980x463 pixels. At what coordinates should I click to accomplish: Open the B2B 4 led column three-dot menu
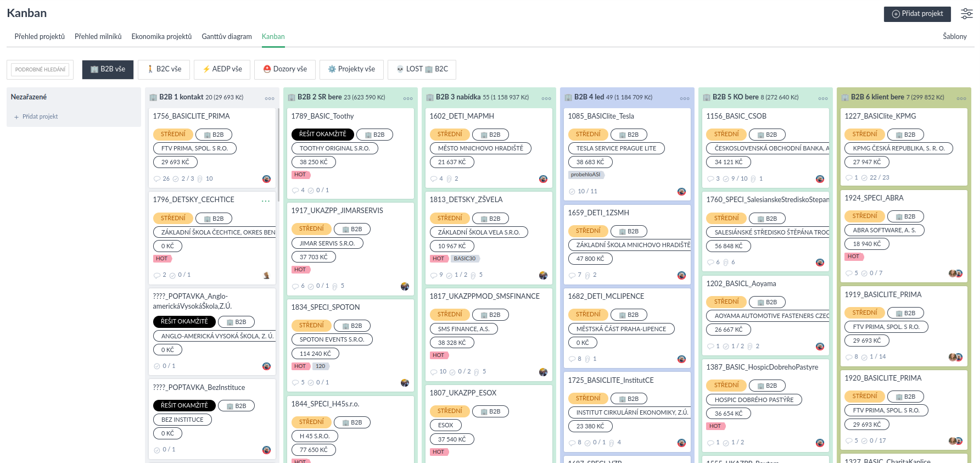coord(685,98)
